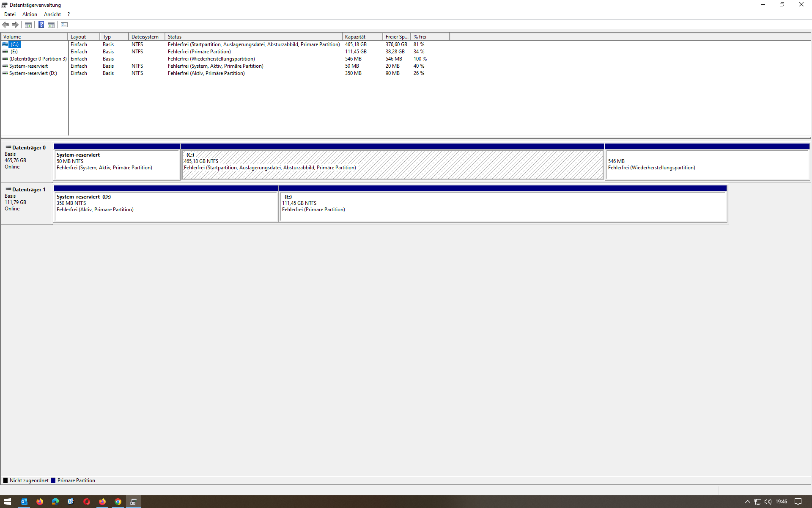Viewport: 812px width, 508px height.
Task: Select the (E:) volume row in the list
Action: pos(14,52)
